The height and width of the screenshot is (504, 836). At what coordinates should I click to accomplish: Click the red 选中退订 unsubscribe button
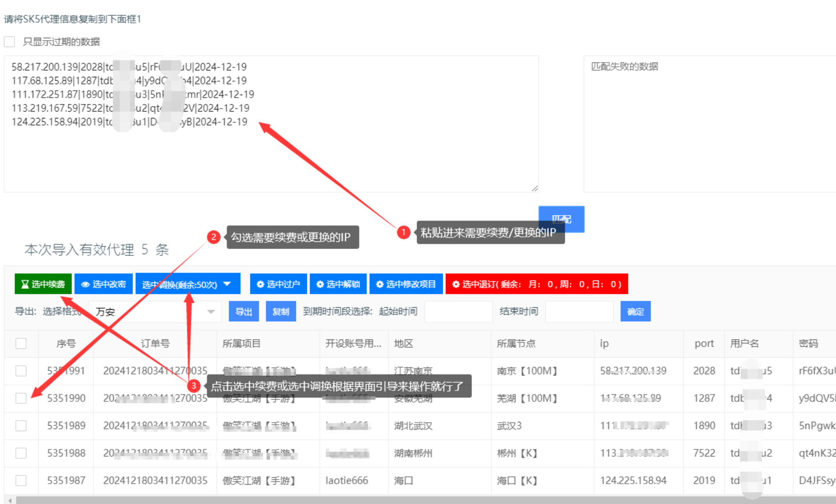point(537,284)
